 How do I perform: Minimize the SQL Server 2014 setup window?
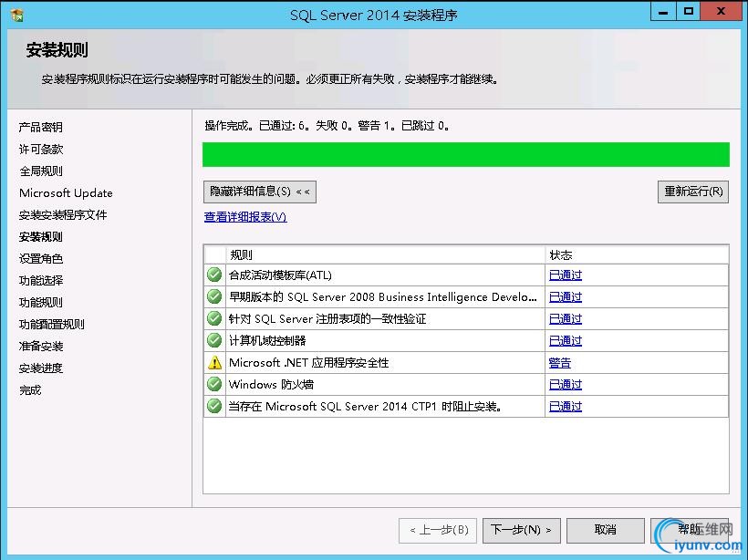(x=663, y=12)
